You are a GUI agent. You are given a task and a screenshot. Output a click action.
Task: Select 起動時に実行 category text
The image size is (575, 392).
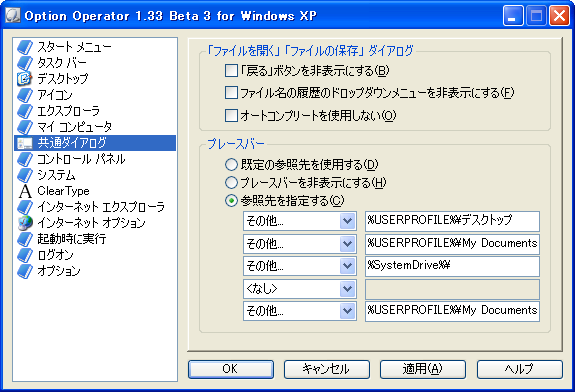point(72,239)
